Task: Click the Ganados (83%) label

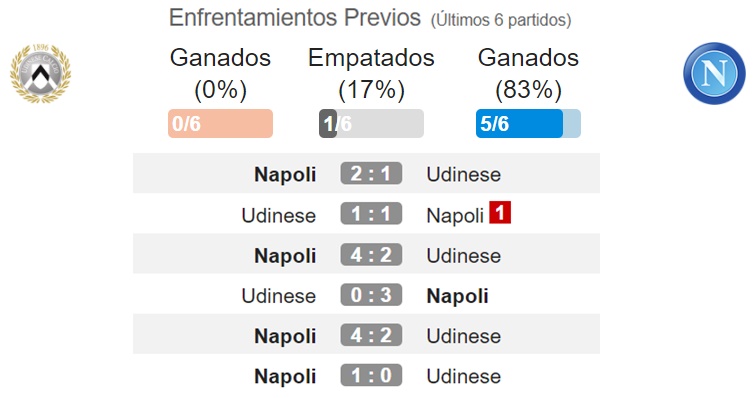Action: 528,73
